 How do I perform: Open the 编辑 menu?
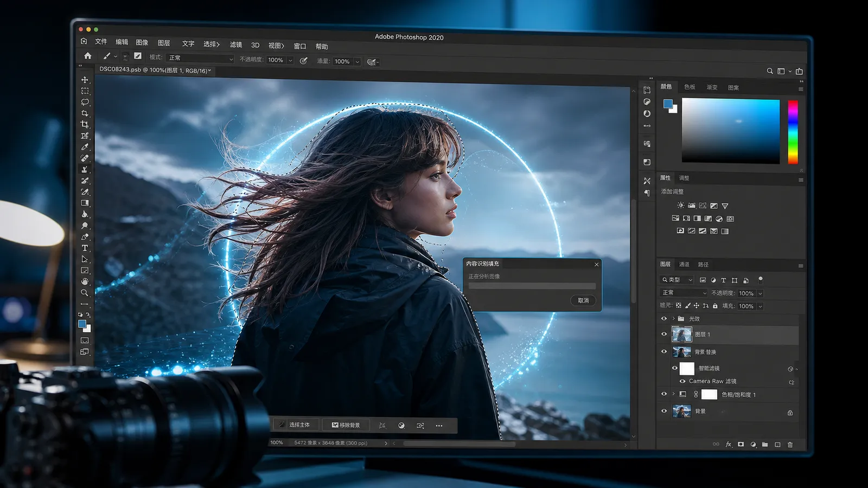(x=122, y=42)
